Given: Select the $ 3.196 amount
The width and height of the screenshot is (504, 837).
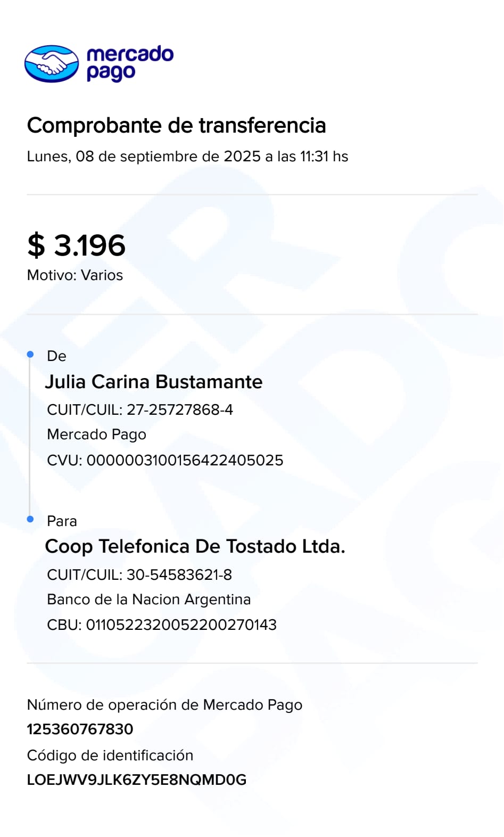Looking at the screenshot, I should click(77, 245).
